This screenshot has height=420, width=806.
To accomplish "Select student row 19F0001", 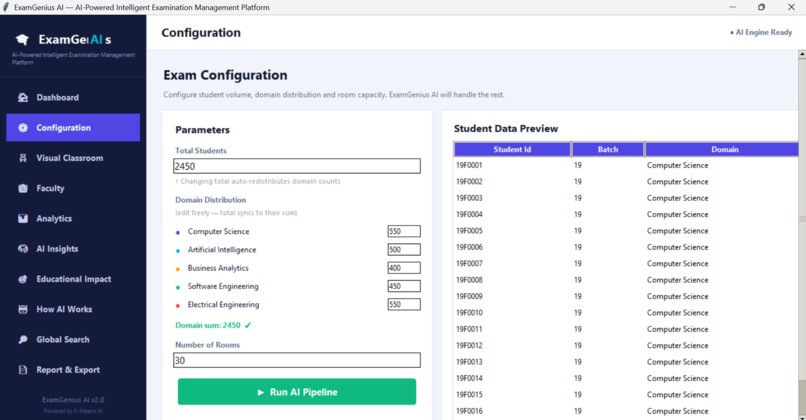I will [x=626, y=165].
